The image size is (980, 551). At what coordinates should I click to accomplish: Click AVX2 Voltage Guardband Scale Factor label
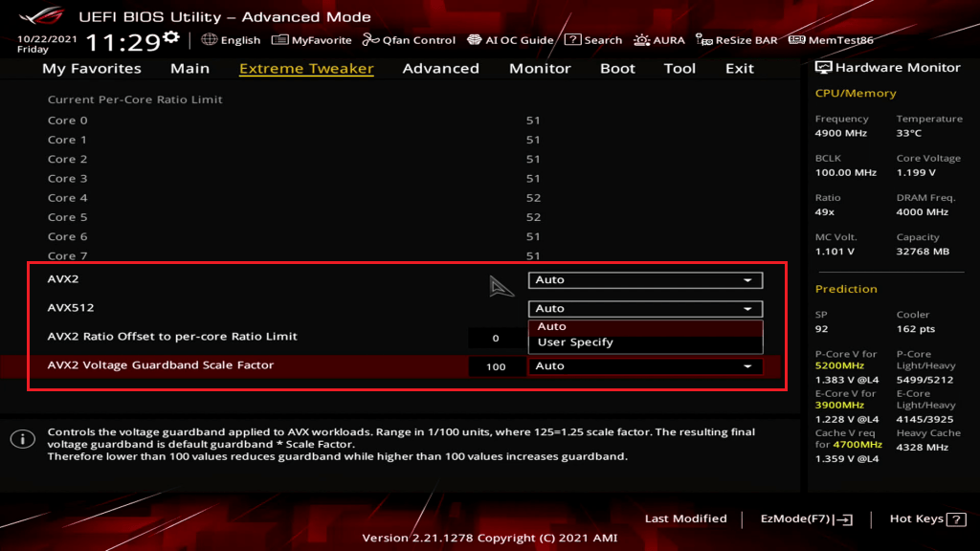[x=161, y=364]
